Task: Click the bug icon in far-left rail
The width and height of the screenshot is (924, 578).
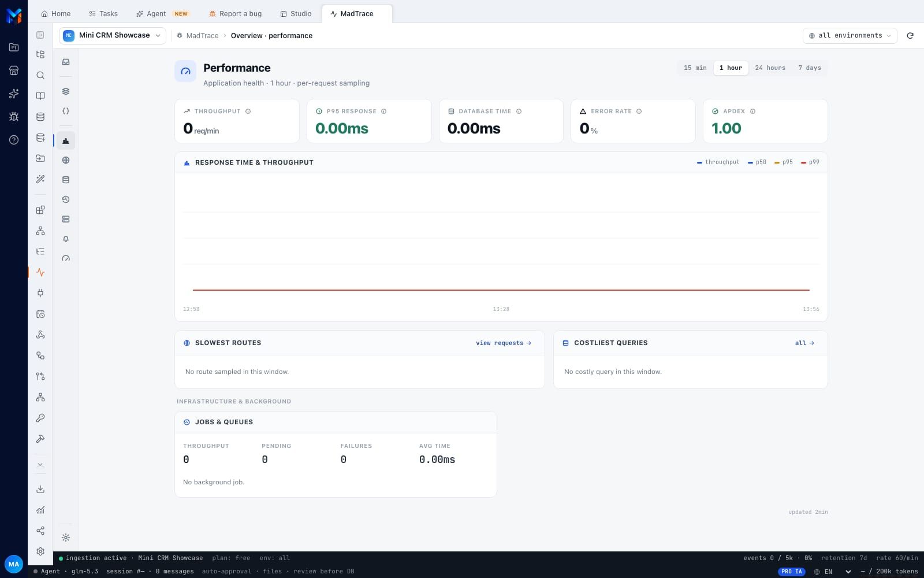Action: click(14, 117)
